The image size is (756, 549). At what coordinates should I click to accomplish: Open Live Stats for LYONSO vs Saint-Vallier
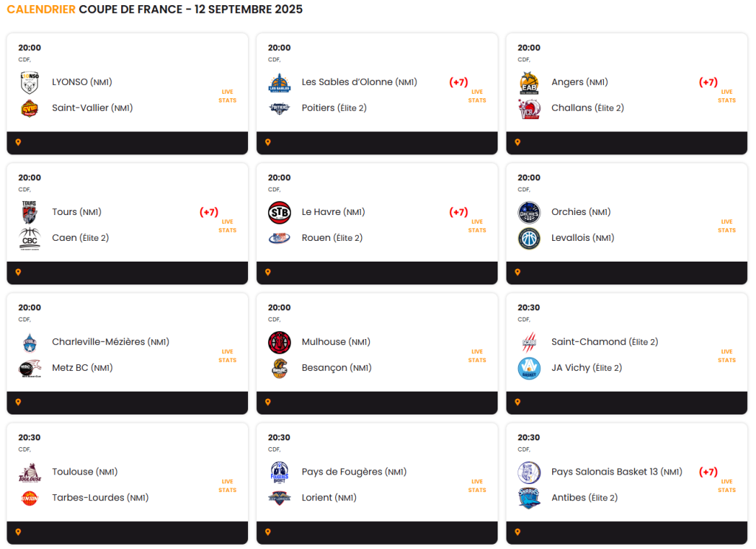pos(227,96)
